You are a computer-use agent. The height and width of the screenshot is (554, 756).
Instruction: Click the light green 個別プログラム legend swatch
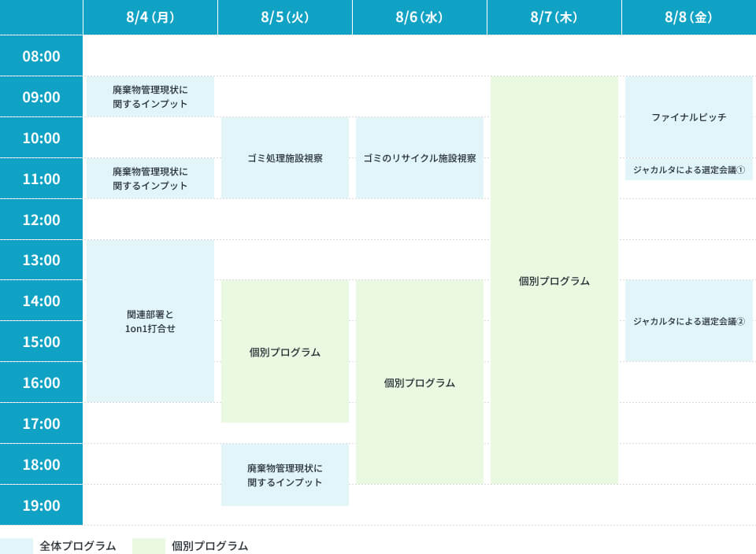tap(149, 546)
